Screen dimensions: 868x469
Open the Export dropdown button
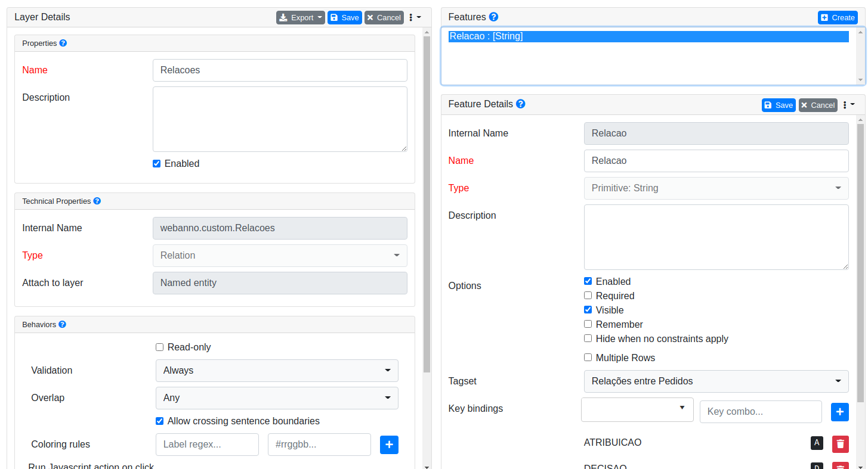[301, 17]
